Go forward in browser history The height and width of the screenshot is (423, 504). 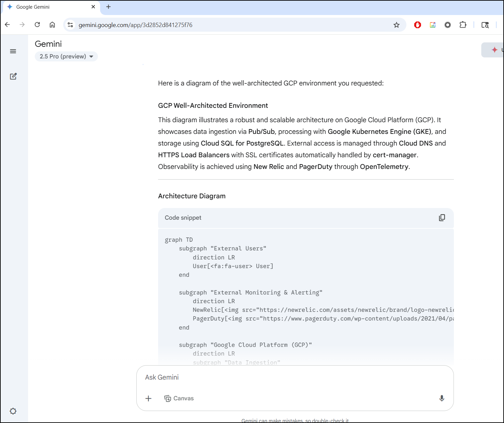22,25
